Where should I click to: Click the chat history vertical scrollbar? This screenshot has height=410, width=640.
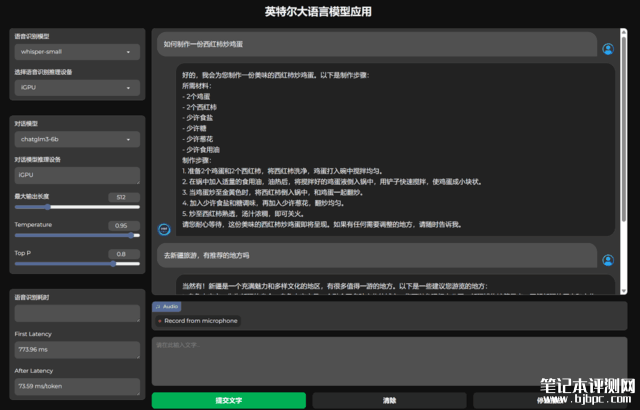[623, 129]
